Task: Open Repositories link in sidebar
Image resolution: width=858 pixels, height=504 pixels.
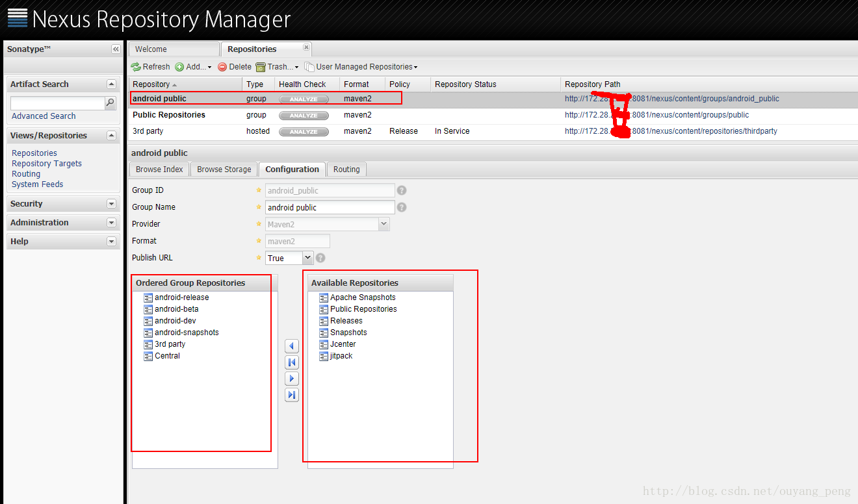Action: pyautogui.click(x=34, y=153)
